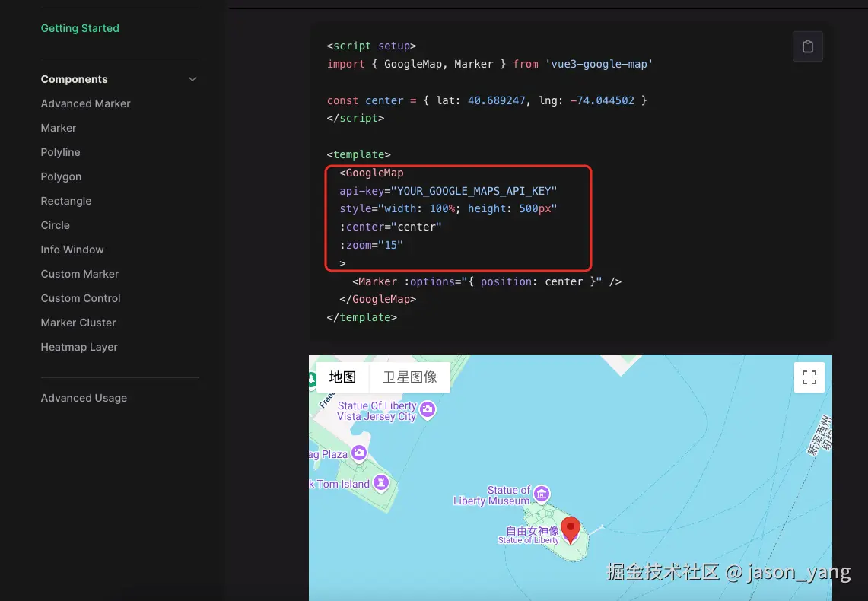Click the latitude value 40.689247
This screenshot has width=868, height=601.
(x=497, y=100)
